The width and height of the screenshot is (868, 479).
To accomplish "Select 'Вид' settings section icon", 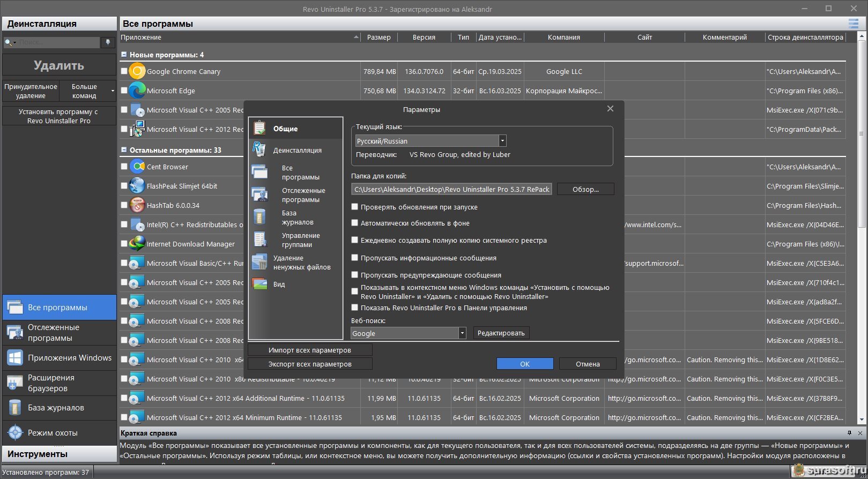I will (259, 284).
